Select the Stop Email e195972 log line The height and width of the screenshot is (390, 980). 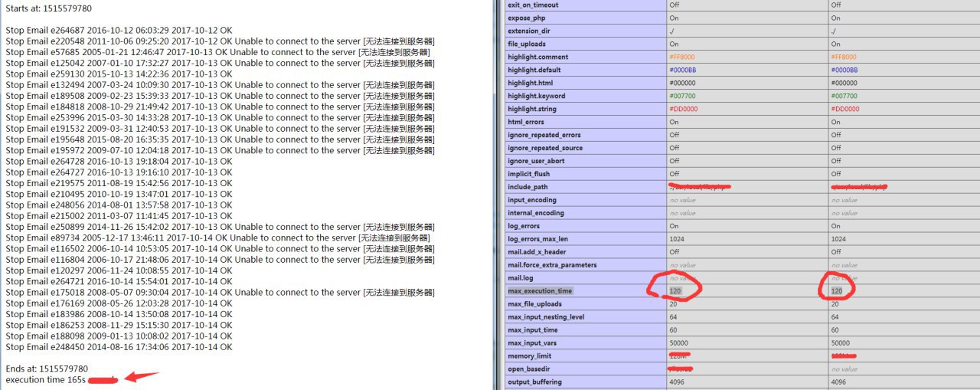point(220,150)
